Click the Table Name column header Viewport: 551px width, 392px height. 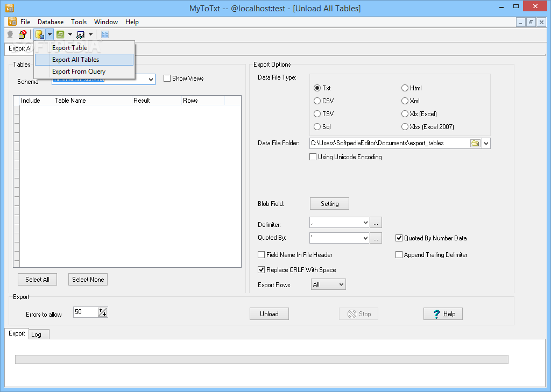click(x=93, y=101)
